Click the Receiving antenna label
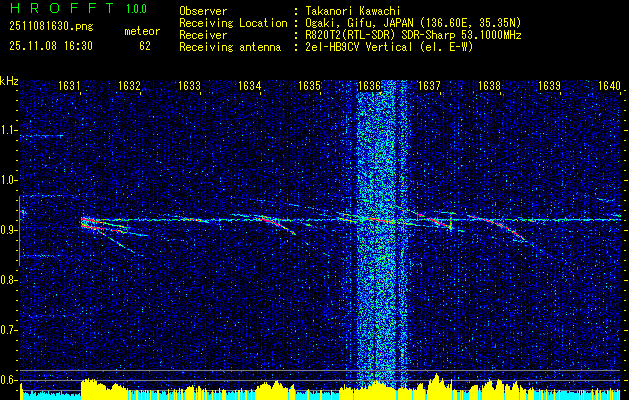 (230, 47)
